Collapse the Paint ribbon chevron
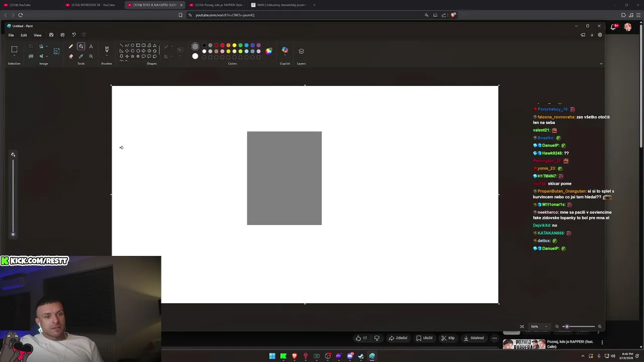 click(601, 64)
